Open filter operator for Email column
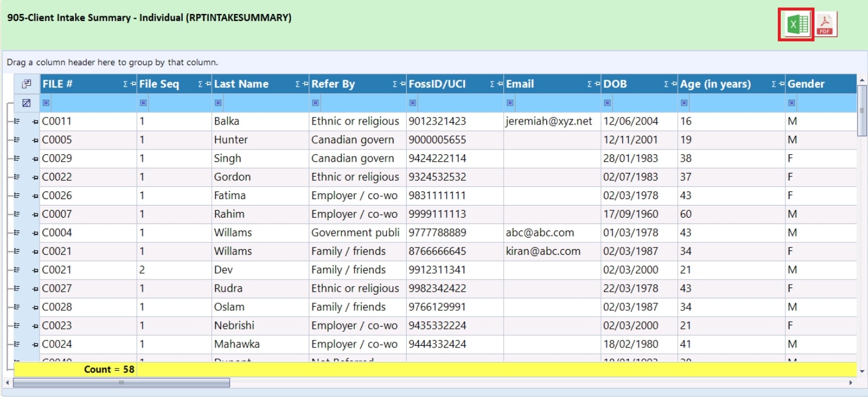 pos(510,103)
